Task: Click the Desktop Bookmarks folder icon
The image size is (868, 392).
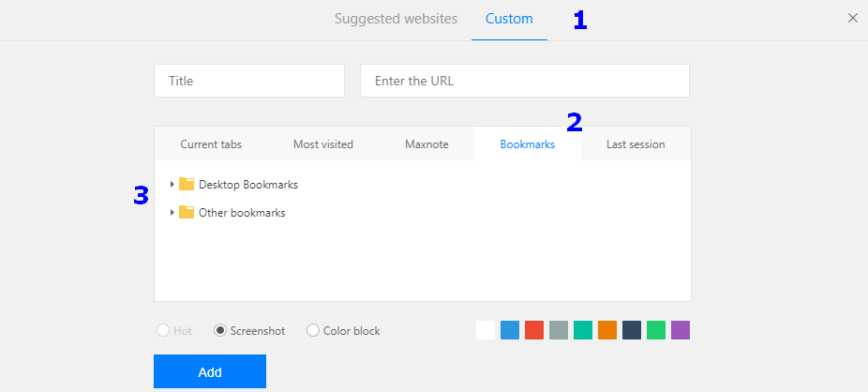Action: pos(187,185)
